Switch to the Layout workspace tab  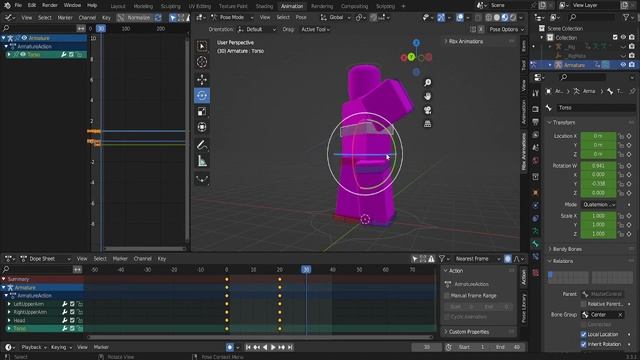click(x=118, y=6)
